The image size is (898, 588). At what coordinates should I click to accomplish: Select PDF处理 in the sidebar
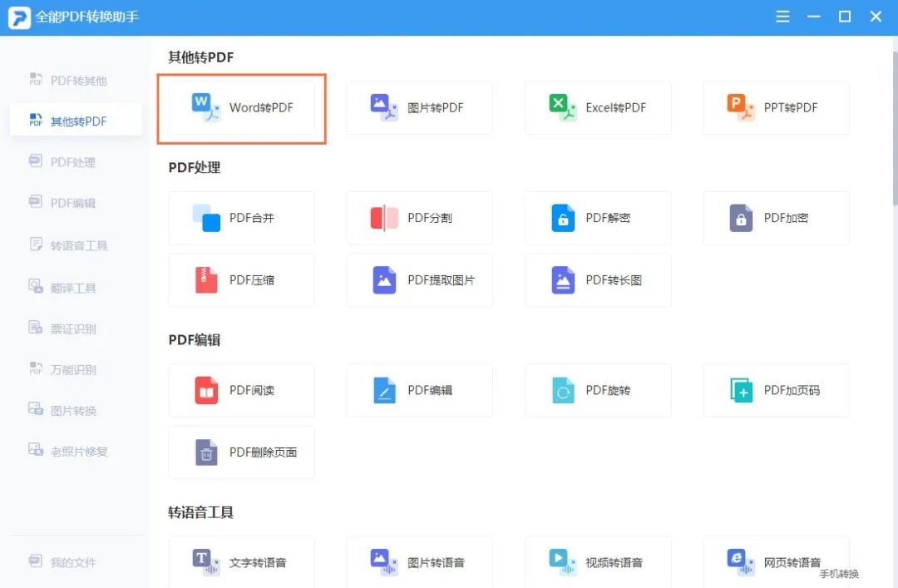click(76, 162)
